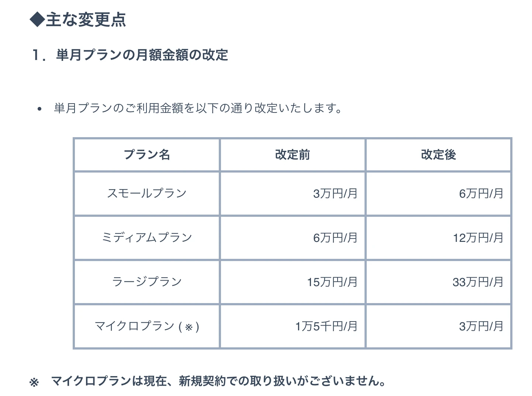Select the プラン名 column header
Image resolution: width=532 pixels, height=396 pixels.
[147, 154]
